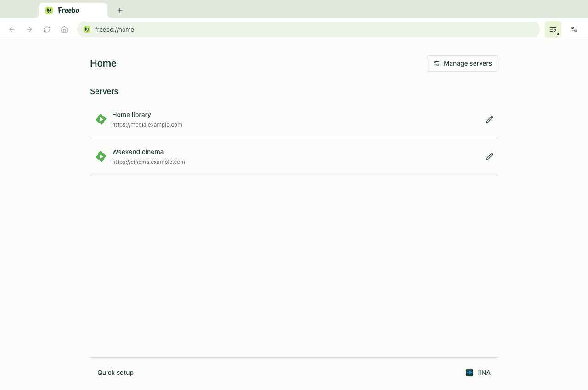The height and width of the screenshot is (390, 588).
Task: Select the Freebo browser tab
Action: [x=73, y=11]
